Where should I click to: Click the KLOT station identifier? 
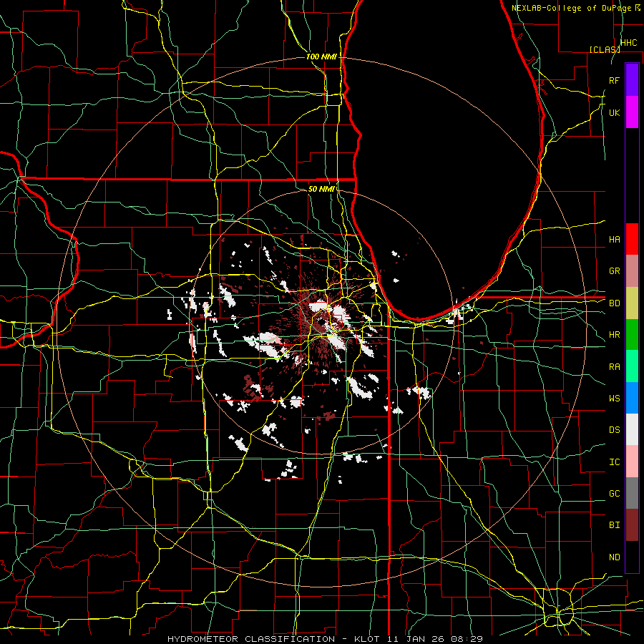(367, 639)
